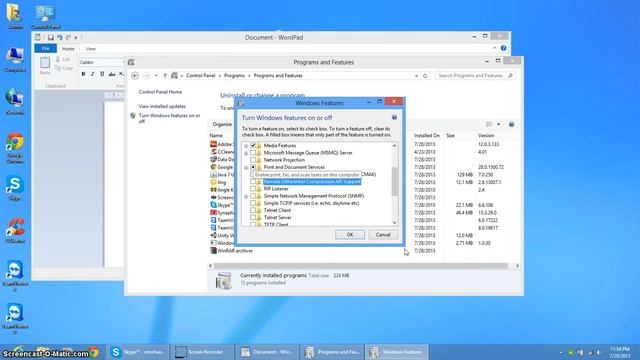Apply strikethrough formatting in WordPad

pyautogui.click(x=111, y=74)
